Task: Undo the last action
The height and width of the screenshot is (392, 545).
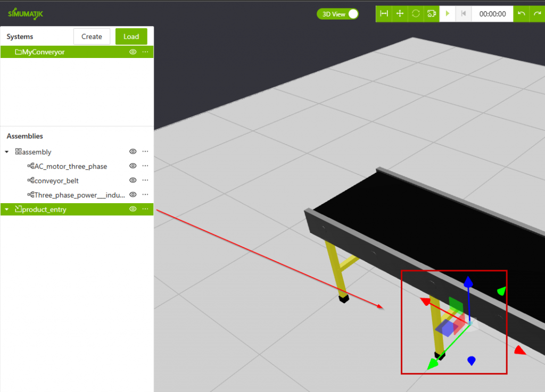Action: click(x=522, y=14)
